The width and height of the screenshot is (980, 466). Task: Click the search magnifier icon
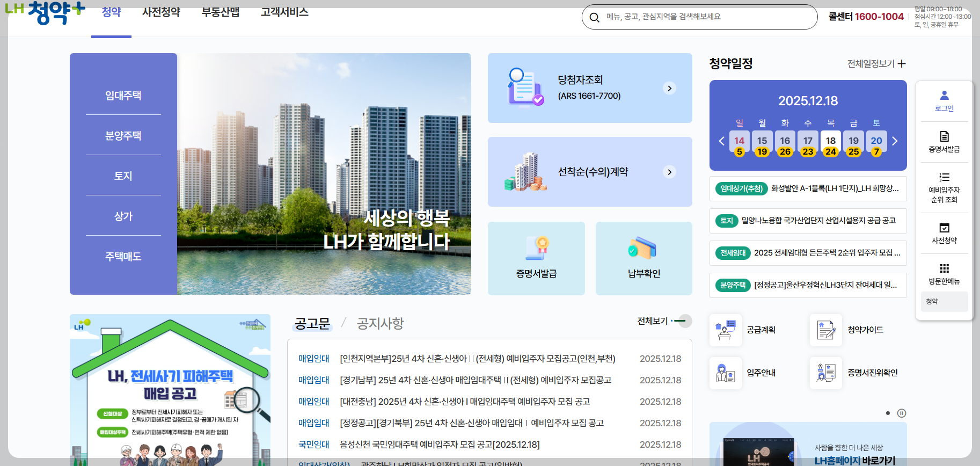(594, 17)
